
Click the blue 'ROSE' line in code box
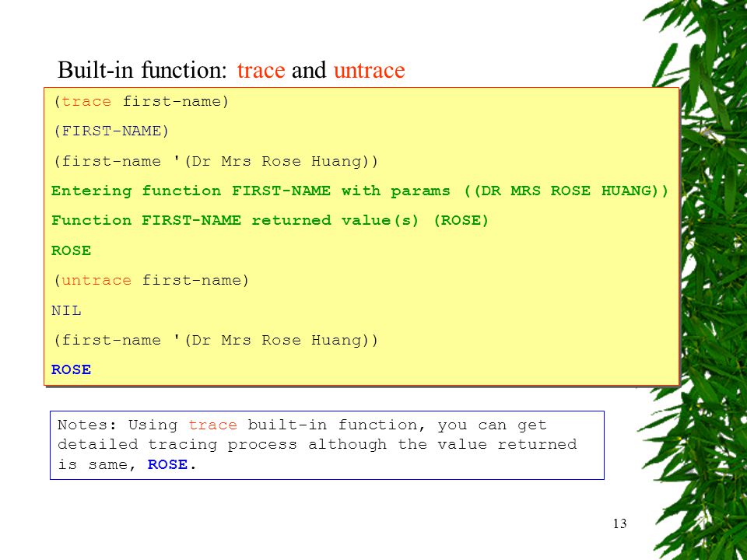71,369
